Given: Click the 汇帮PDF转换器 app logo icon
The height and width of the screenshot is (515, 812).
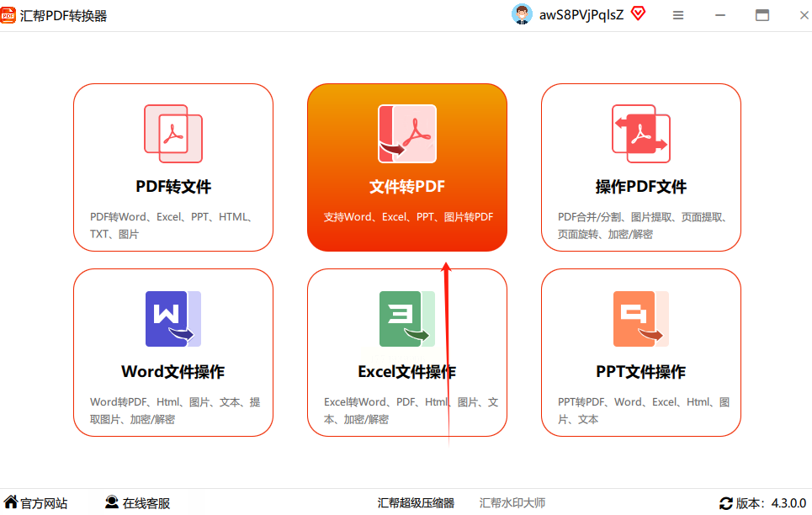Looking at the screenshot, I should click(8, 15).
